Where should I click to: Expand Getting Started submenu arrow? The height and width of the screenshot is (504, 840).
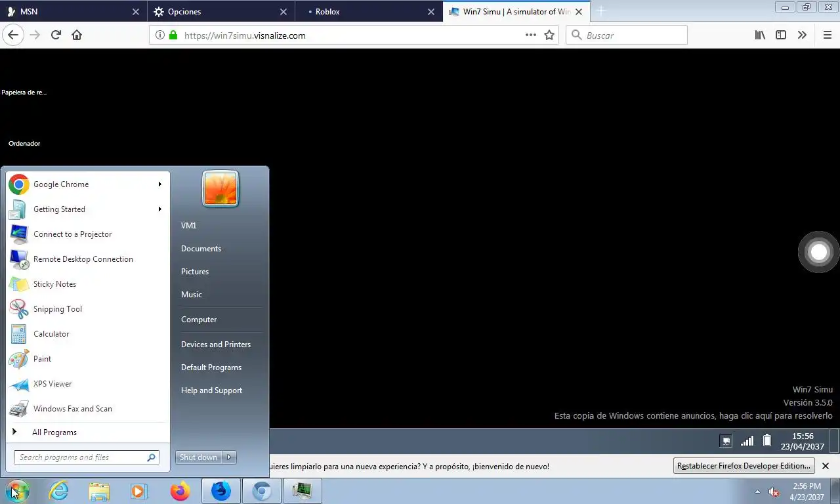point(159,209)
